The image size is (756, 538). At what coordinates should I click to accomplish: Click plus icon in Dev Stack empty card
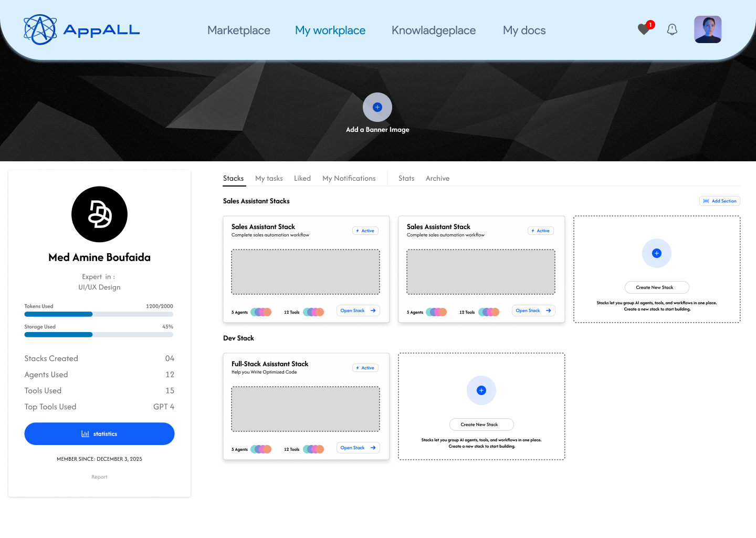(481, 390)
